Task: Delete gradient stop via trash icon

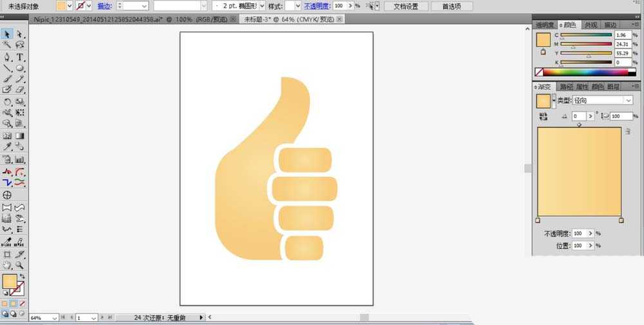Action: pos(627,132)
